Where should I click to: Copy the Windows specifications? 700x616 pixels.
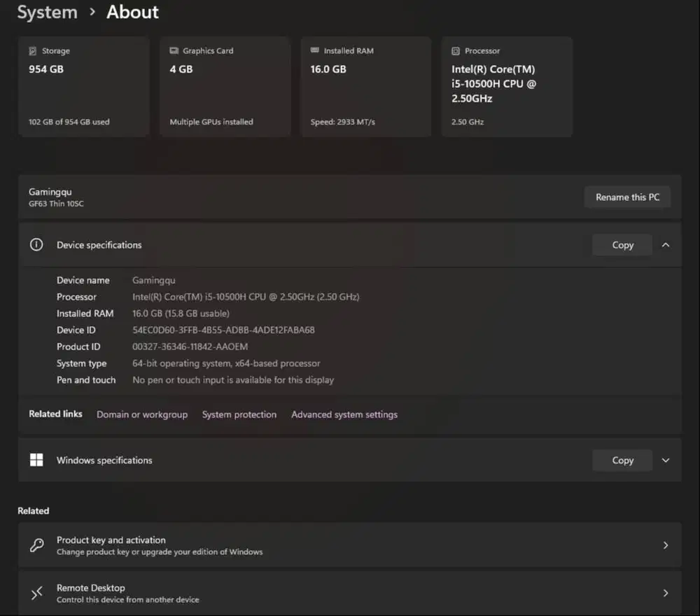coord(622,460)
